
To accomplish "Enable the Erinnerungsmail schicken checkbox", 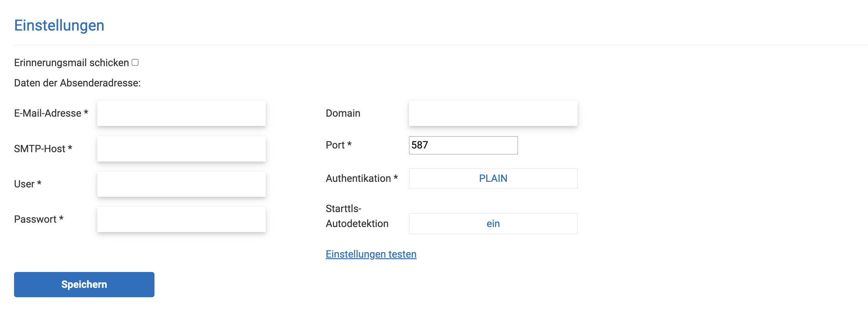I will 135,62.
